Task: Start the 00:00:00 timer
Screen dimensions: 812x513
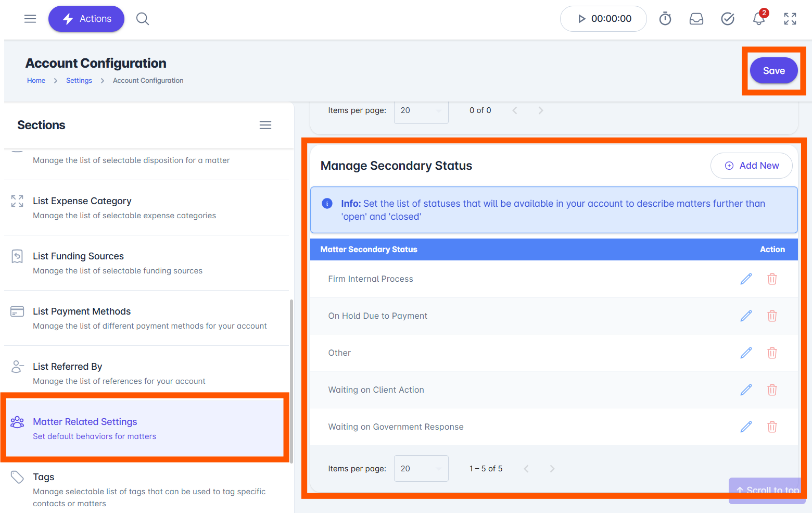Action: click(x=603, y=19)
